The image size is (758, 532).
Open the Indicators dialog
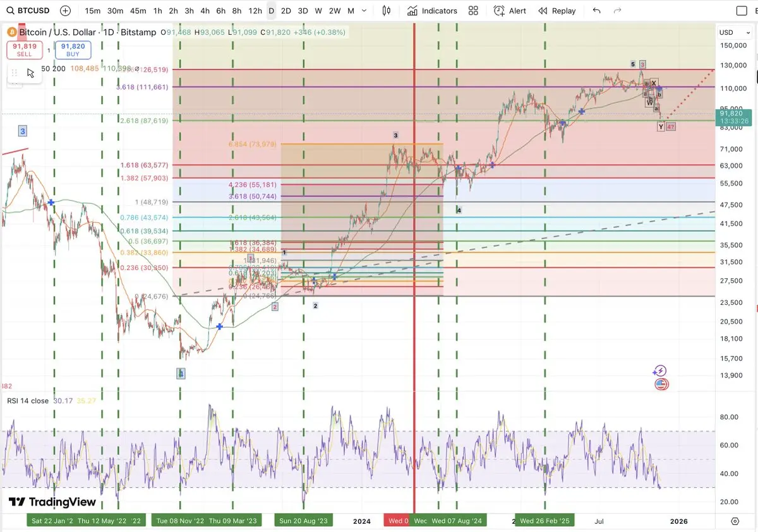click(x=432, y=11)
